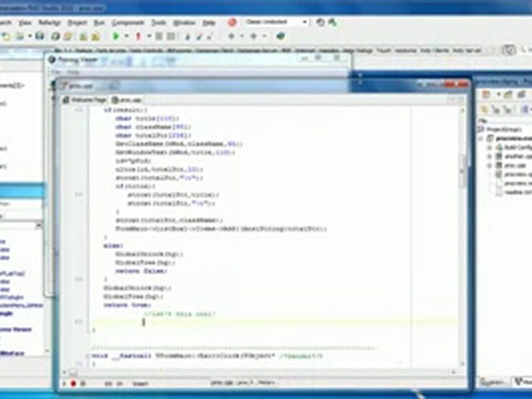Screen dimensions: 532x399
Task: Click the GetWindowText line in code
Action: [x=175, y=152]
